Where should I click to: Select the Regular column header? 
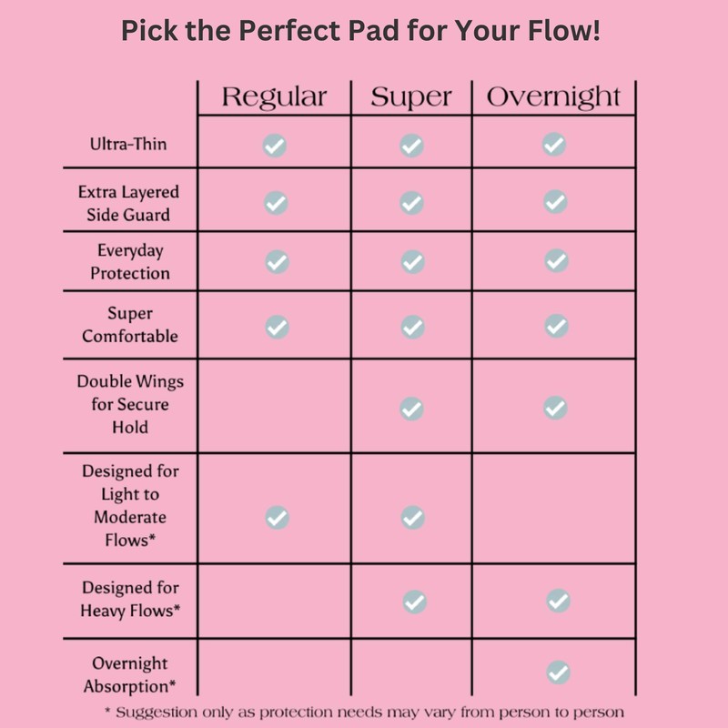click(273, 97)
